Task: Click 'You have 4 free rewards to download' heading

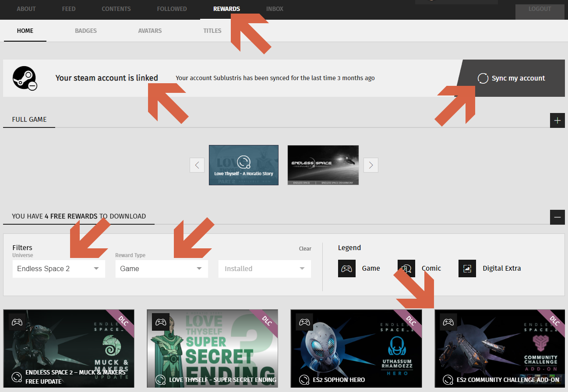Action: tap(79, 216)
